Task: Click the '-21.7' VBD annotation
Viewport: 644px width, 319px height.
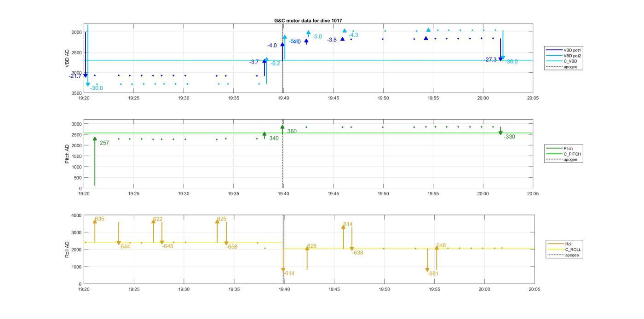Action: 75,76
